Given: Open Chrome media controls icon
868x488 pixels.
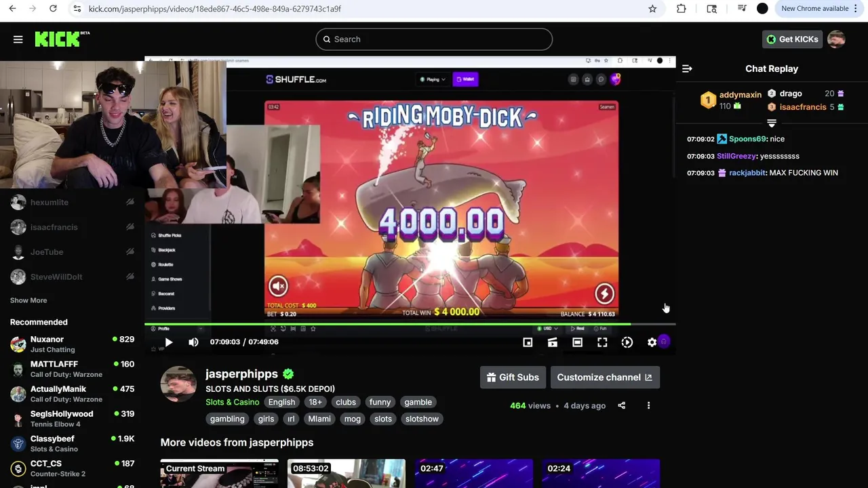Looking at the screenshot, I should point(742,9).
